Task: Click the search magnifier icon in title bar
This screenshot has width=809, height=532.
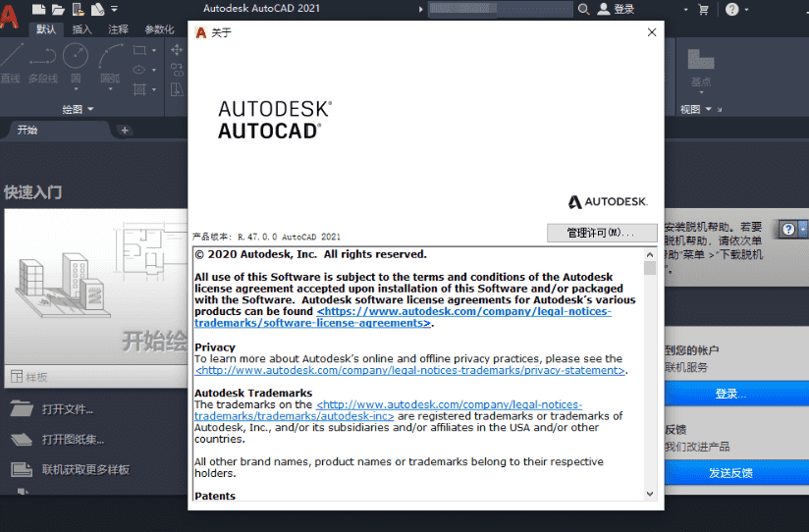Action: click(x=583, y=9)
